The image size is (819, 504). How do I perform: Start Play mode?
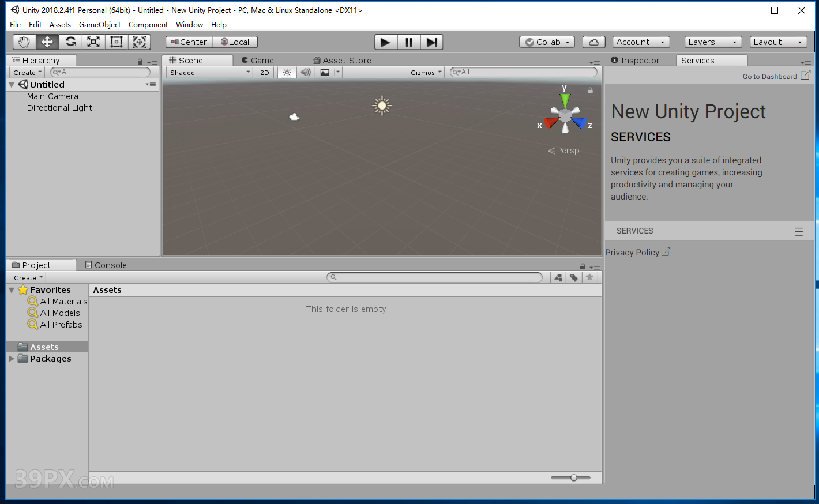[386, 42]
